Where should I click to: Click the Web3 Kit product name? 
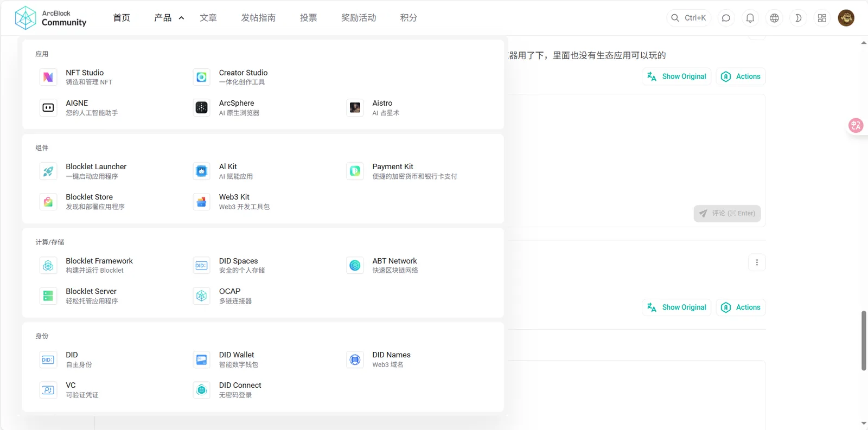[x=234, y=197]
